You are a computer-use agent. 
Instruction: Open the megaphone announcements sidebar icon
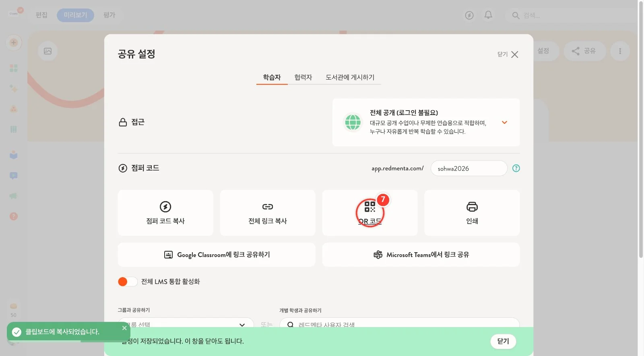click(14, 196)
